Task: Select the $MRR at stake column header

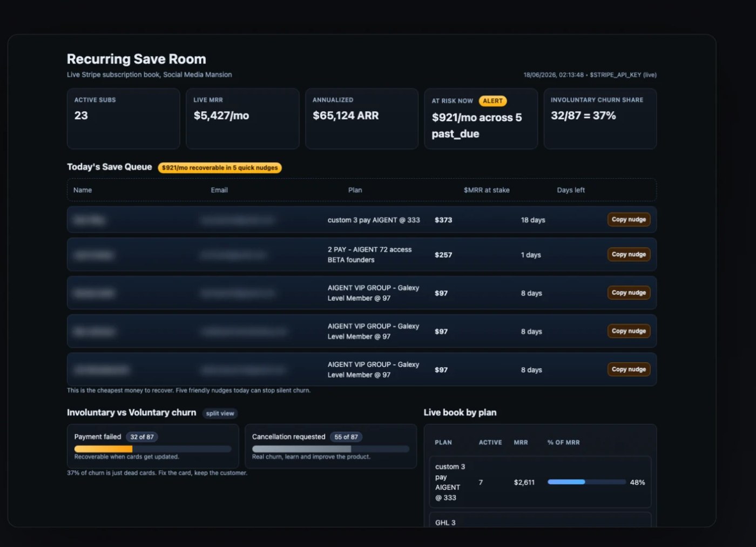Action: [x=487, y=190]
